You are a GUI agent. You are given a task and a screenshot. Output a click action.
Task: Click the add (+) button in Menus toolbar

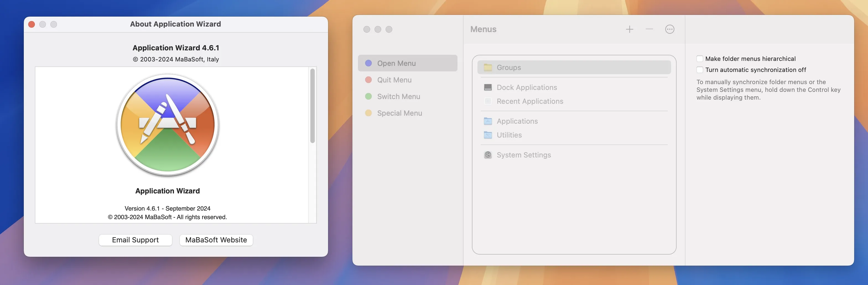pos(630,29)
